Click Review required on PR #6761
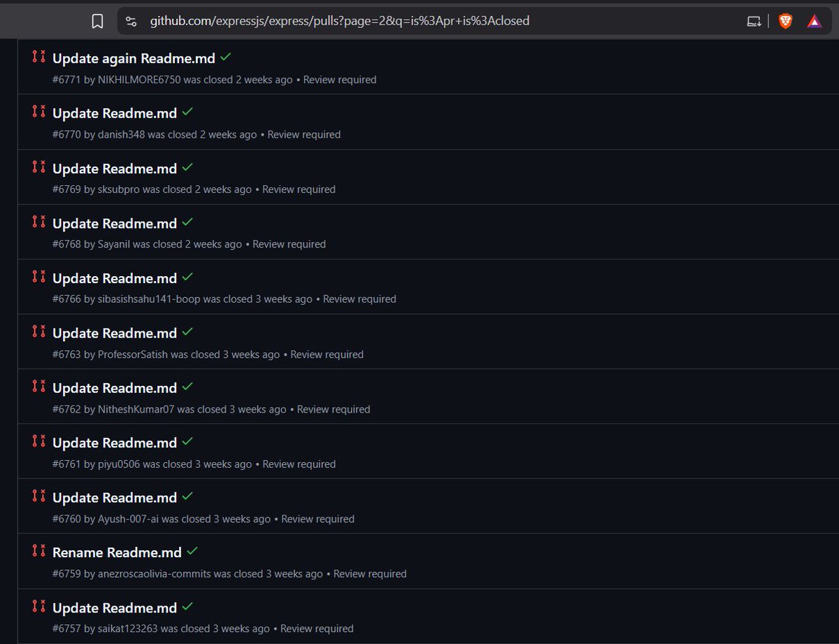The image size is (839, 644). [299, 464]
